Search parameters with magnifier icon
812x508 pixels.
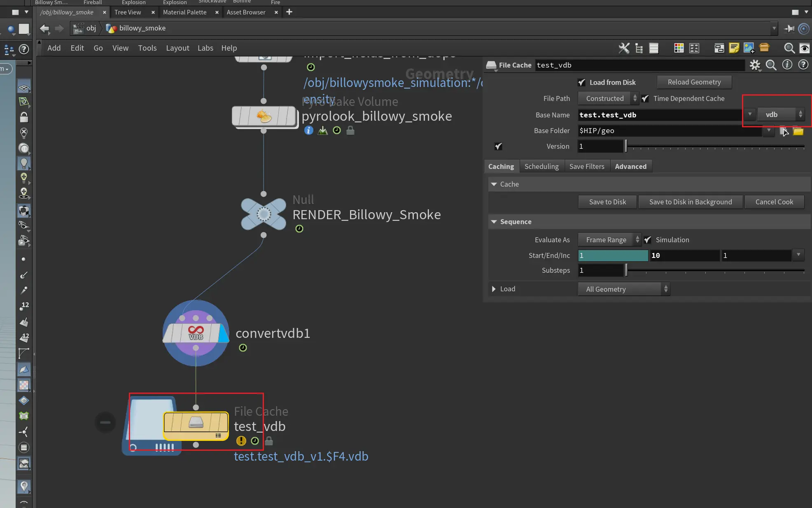[x=771, y=65]
